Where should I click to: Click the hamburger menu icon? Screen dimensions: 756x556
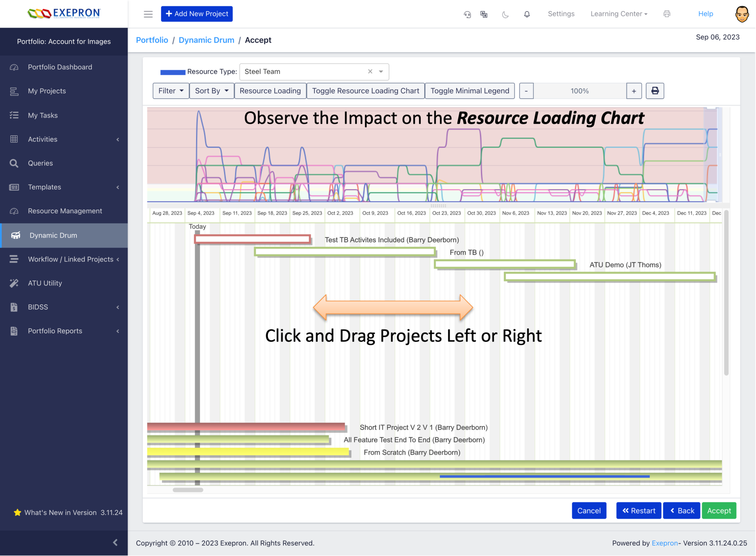(x=148, y=14)
